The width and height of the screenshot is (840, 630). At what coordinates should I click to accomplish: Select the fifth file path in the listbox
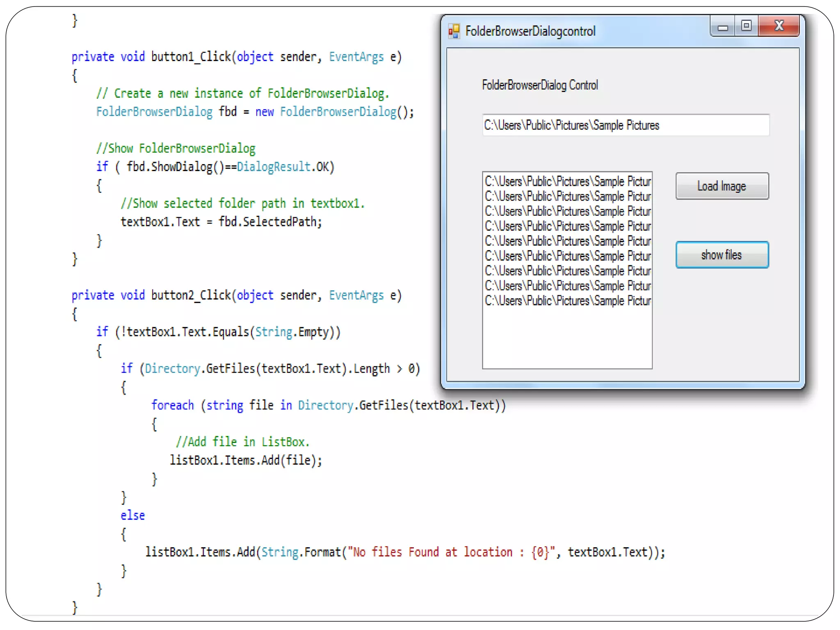point(567,241)
